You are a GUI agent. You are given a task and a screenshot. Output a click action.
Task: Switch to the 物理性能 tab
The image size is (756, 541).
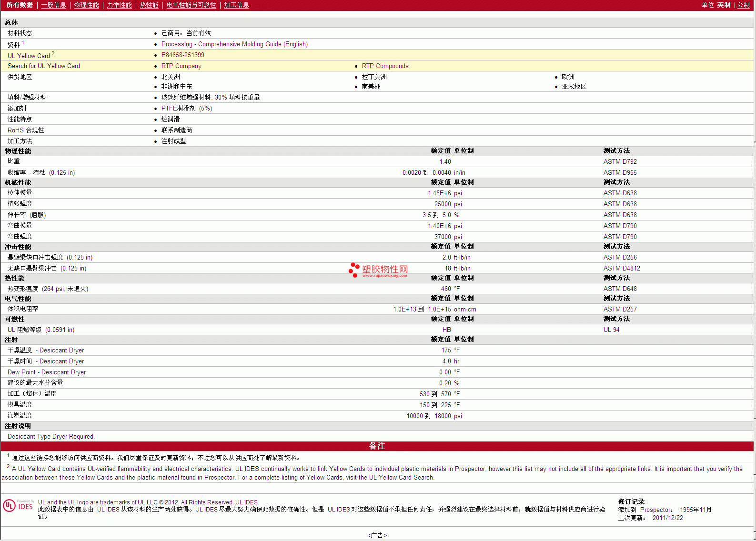[x=86, y=5]
